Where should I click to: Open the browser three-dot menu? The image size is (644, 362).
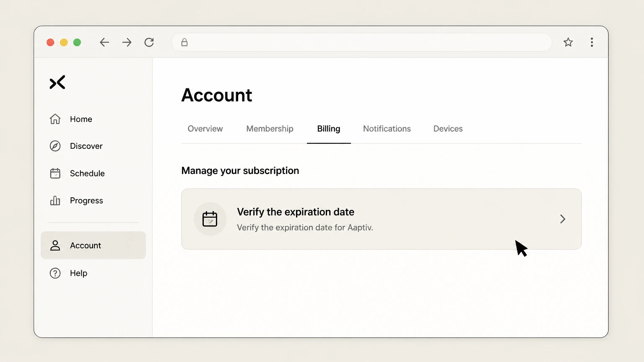click(592, 42)
